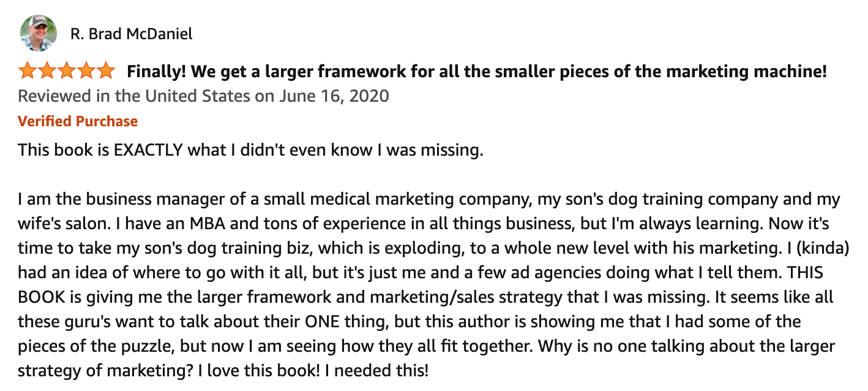Click the Verified Purchase label
The width and height of the screenshot is (868, 391).
(78, 121)
